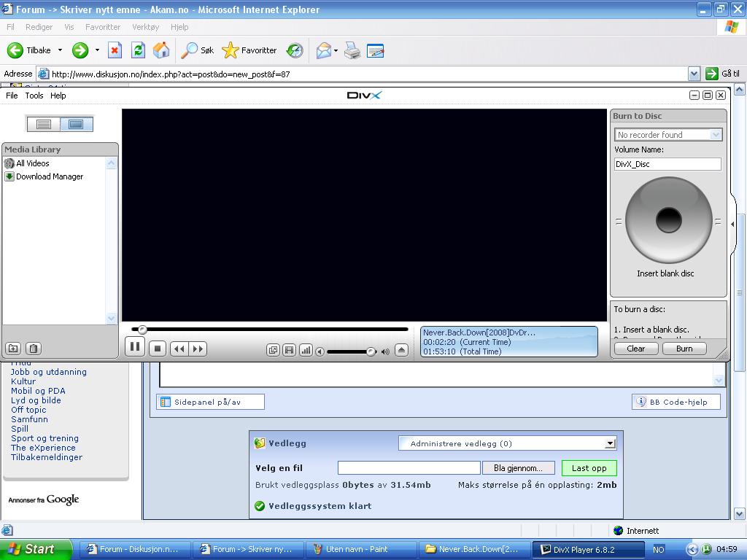This screenshot has height=560, width=747.
Task: Open History clock icon in IE toolbar
Action: pyautogui.click(x=295, y=50)
